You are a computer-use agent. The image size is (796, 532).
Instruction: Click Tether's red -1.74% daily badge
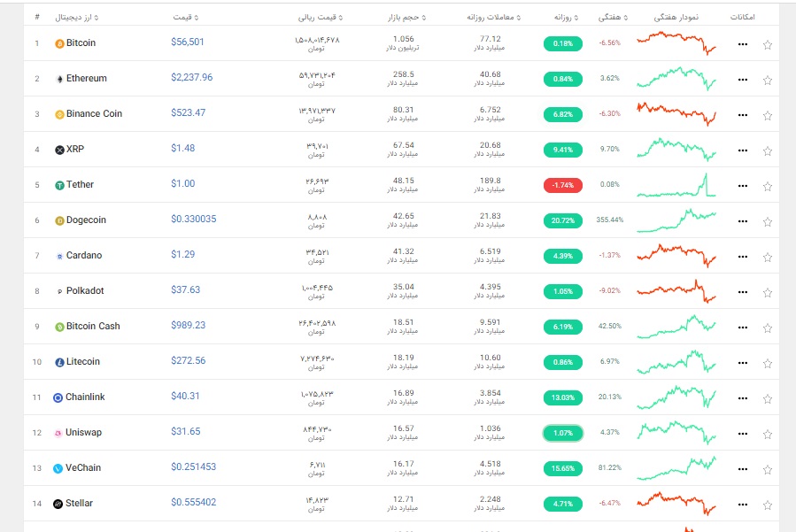tap(562, 185)
